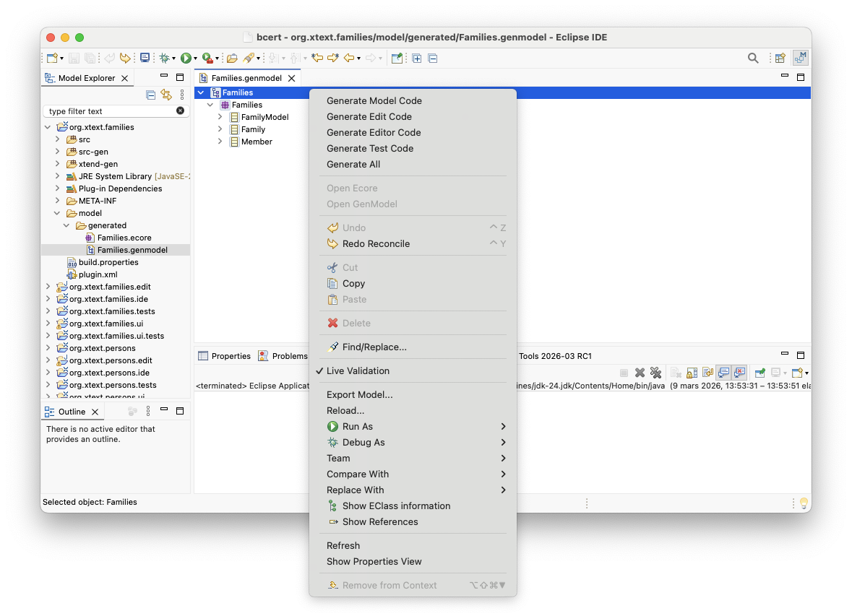Click the Redo arrow in main toolbar
852x616 pixels.
[125, 58]
